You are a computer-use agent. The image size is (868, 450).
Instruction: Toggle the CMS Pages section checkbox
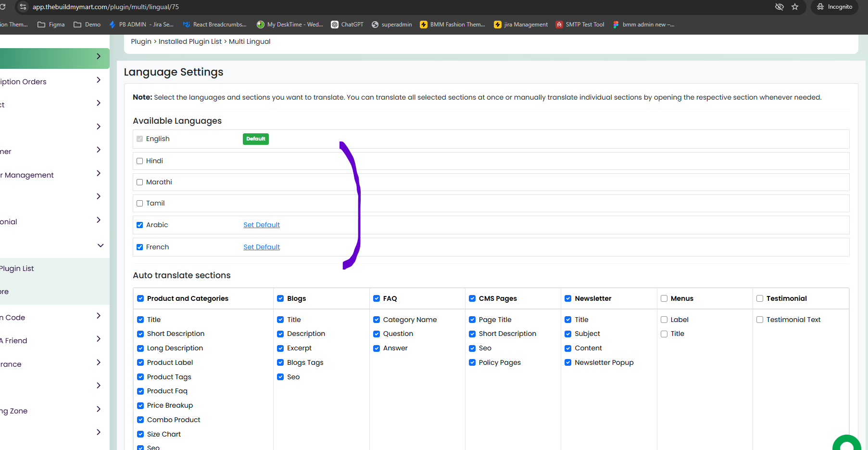tap(472, 298)
